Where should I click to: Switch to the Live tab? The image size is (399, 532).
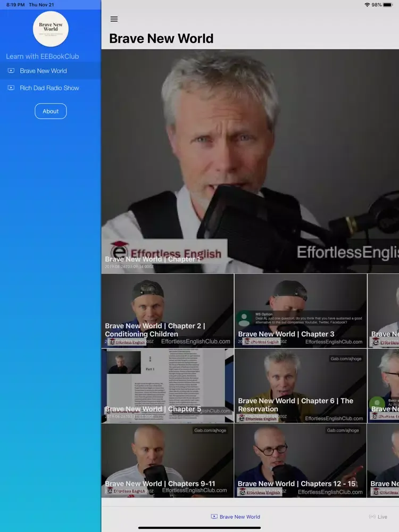(x=378, y=517)
